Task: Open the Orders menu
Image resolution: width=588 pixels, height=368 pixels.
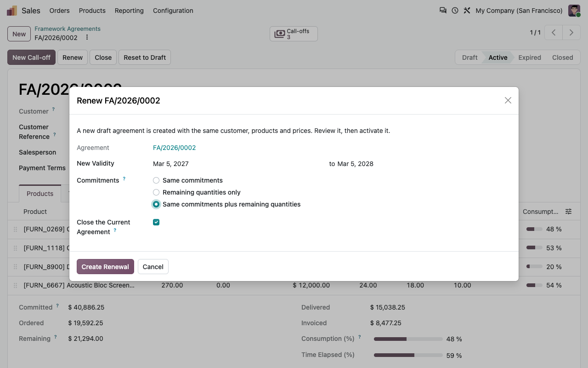Action: [x=60, y=11]
